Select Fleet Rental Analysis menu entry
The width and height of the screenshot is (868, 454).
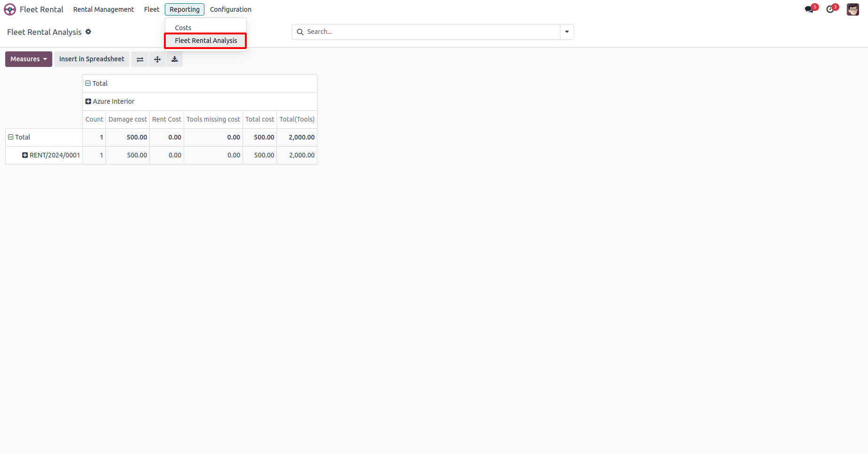click(205, 41)
